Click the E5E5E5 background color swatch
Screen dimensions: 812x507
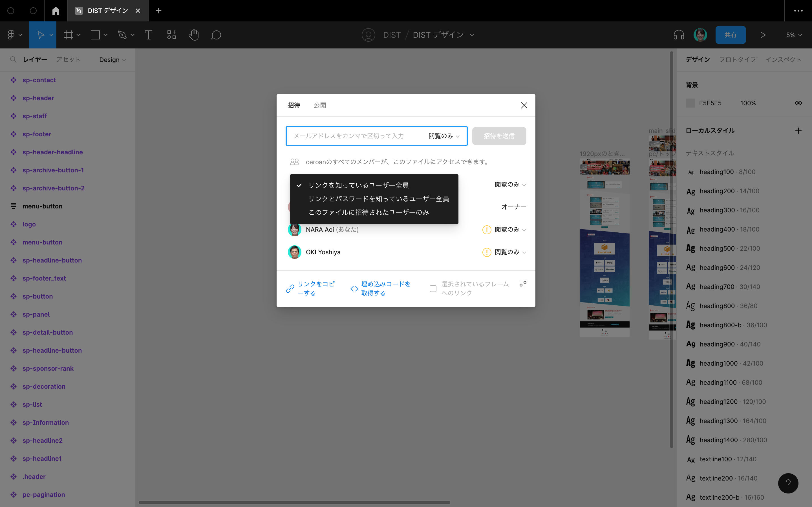coord(690,103)
